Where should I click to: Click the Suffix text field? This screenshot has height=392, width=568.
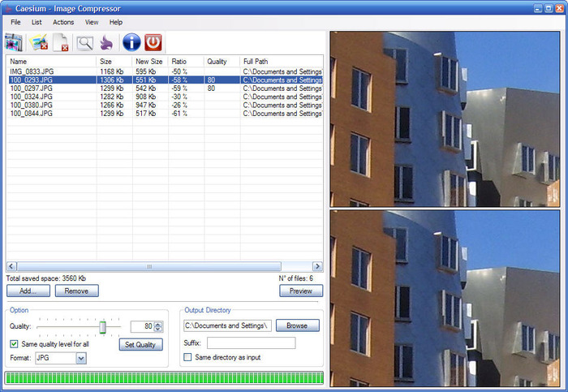click(251, 342)
